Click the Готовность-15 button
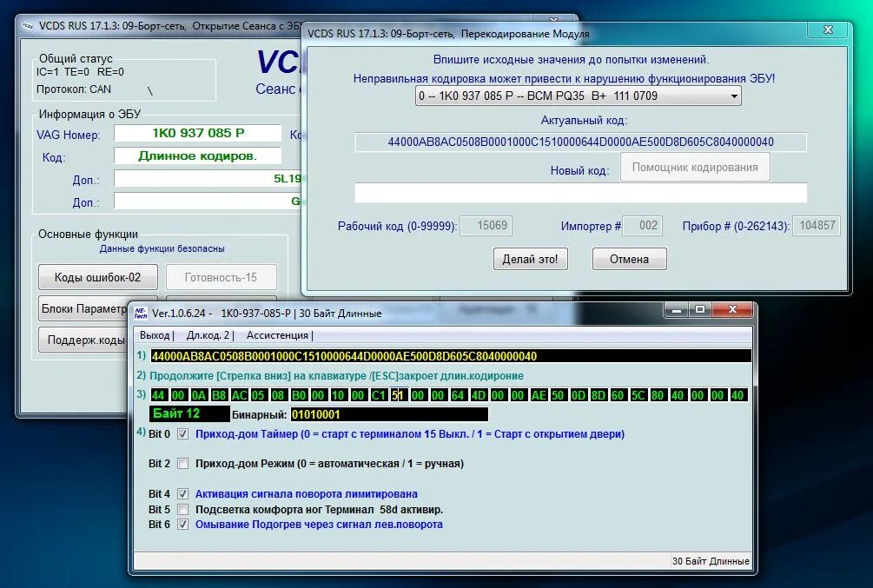The width and height of the screenshot is (873, 588). [x=221, y=277]
